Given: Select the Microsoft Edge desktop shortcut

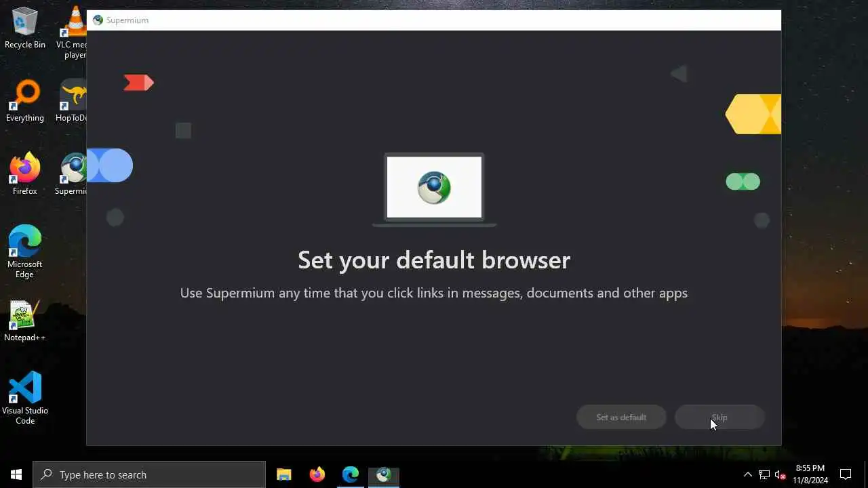Looking at the screenshot, I should 25,252.
